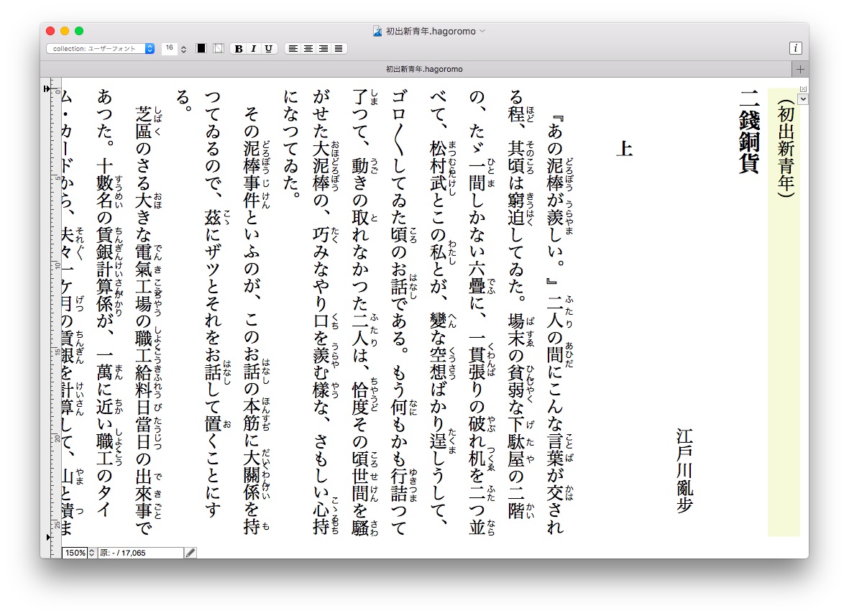Click the quoted line 『あの泥棒が羨しい。』
The image size is (849, 616).
[x=555, y=199]
